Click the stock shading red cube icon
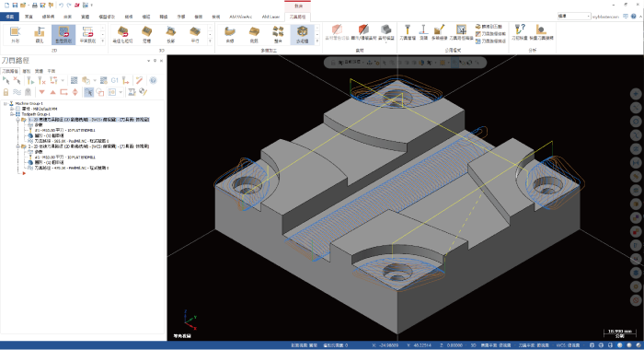The image size is (644, 350). point(337,32)
